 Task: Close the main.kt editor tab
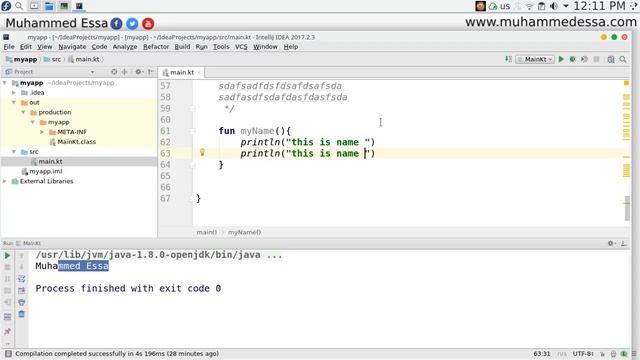click(199, 72)
